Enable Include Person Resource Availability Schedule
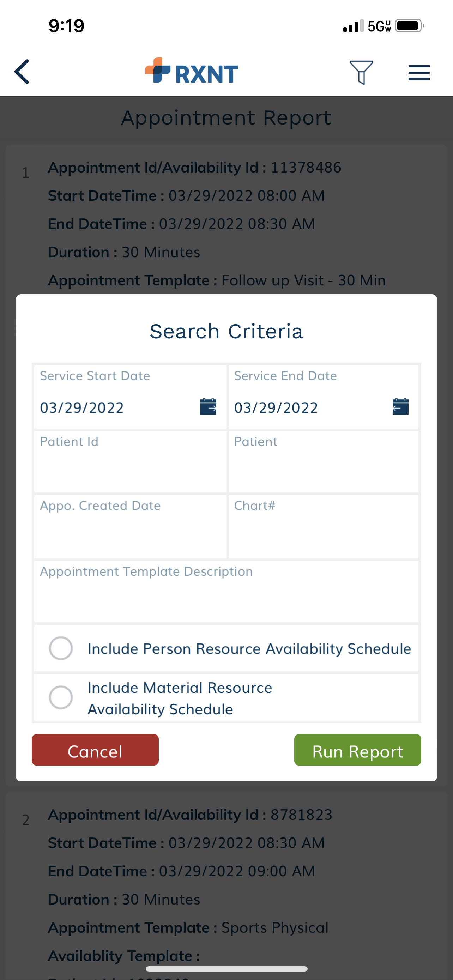The image size is (453, 980). point(61,648)
